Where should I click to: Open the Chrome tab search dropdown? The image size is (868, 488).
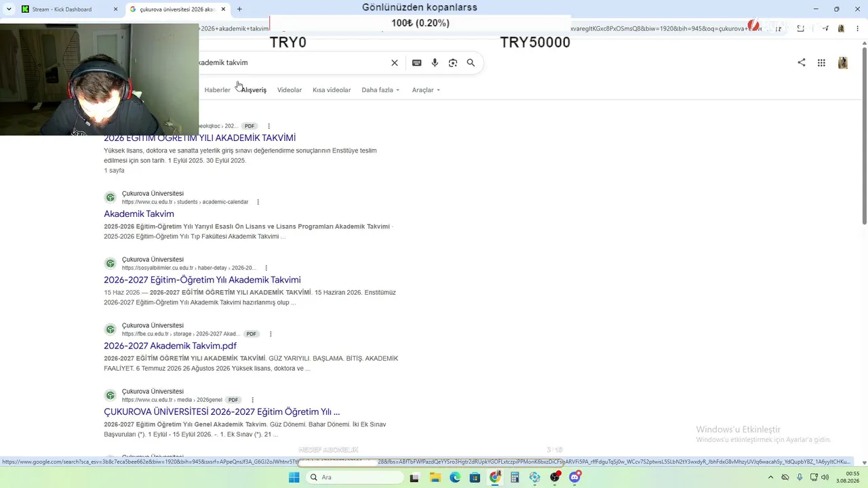9,9
